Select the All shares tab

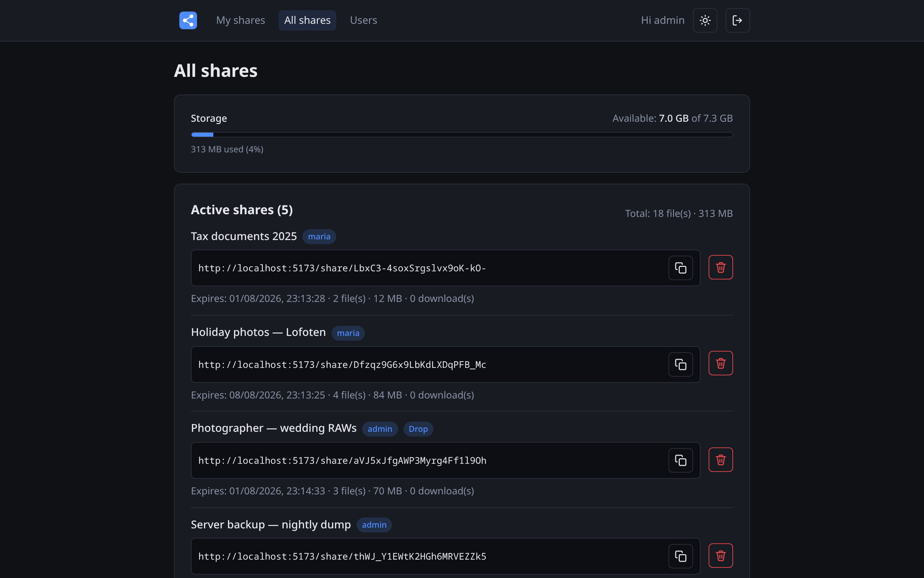pos(307,20)
